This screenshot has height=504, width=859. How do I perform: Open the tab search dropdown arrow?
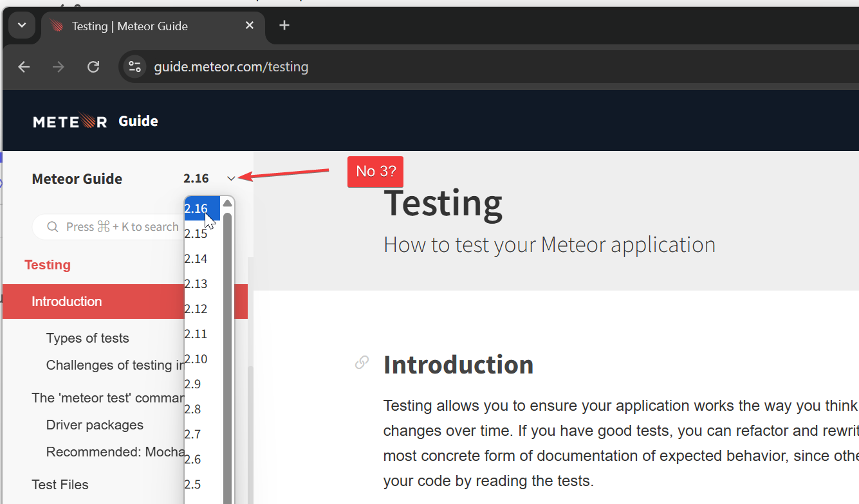22,26
